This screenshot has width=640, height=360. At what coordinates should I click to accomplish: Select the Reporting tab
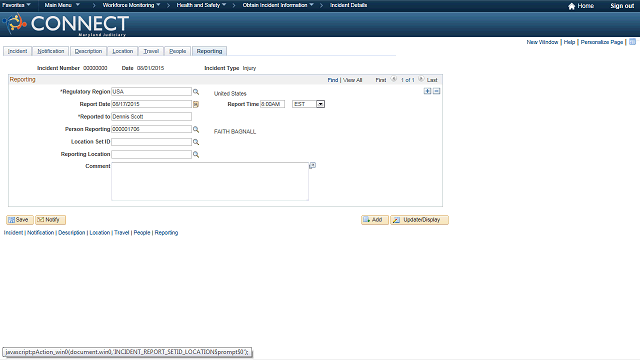[x=209, y=51]
